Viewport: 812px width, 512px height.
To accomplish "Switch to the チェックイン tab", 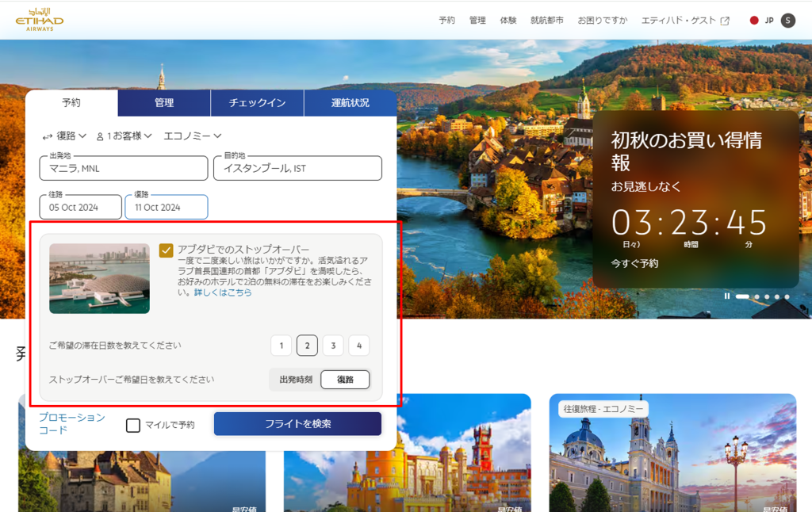I will [x=257, y=103].
